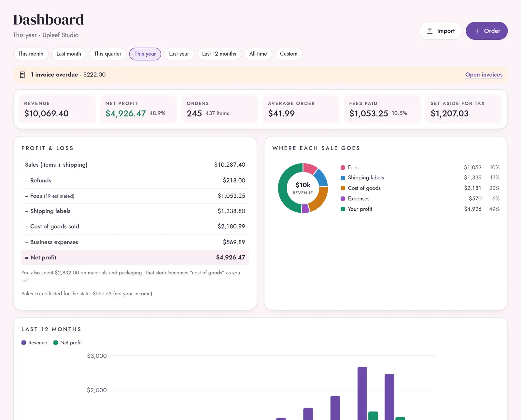Click the Fees (19 estimated) row

[135, 196]
